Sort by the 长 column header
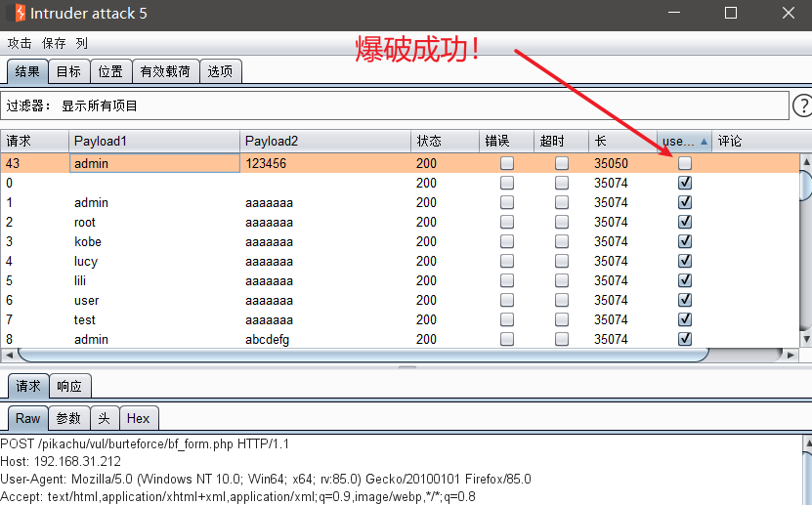Viewport: 812px width, 505px height. 623,141
